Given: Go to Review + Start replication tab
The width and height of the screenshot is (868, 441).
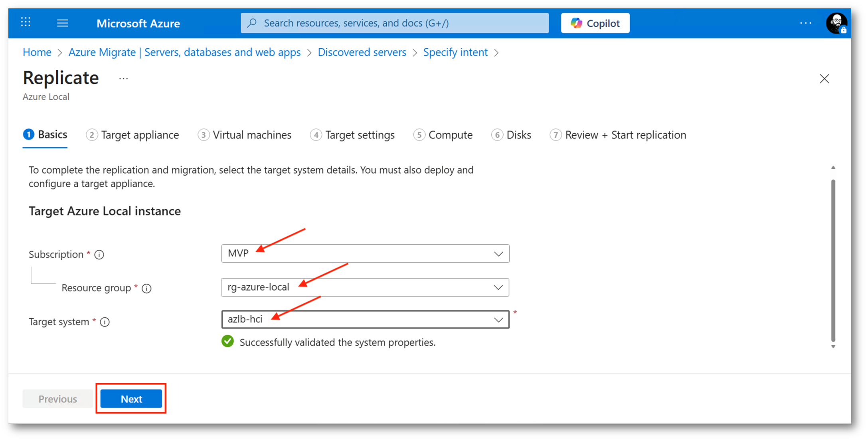Looking at the screenshot, I should 618,135.
